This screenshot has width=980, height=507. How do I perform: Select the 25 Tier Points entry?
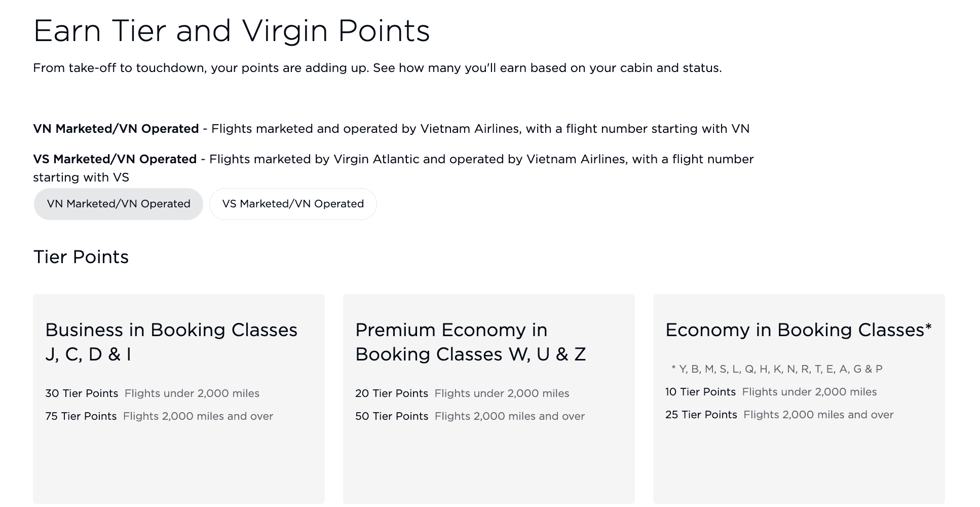click(x=701, y=414)
